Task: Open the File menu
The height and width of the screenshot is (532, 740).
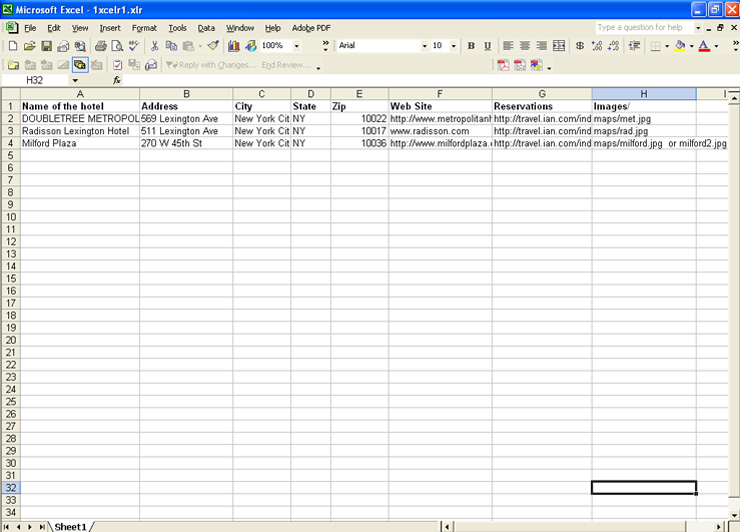Action: tap(30, 28)
